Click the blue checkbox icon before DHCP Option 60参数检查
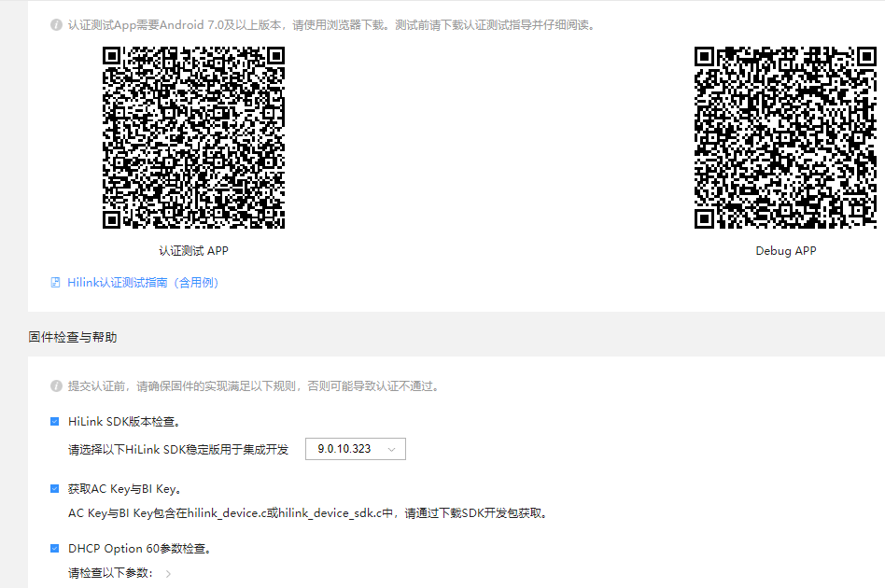Image resolution: width=885 pixels, height=588 pixels. tap(54, 549)
